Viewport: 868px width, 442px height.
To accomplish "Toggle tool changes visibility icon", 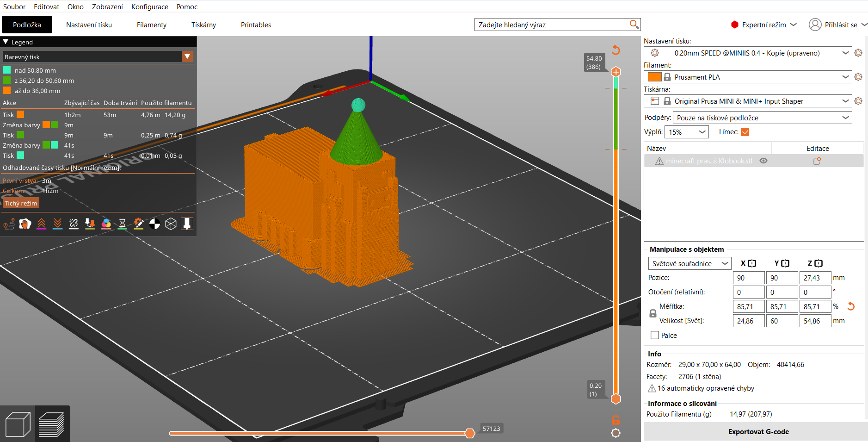I will [x=90, y=224].
